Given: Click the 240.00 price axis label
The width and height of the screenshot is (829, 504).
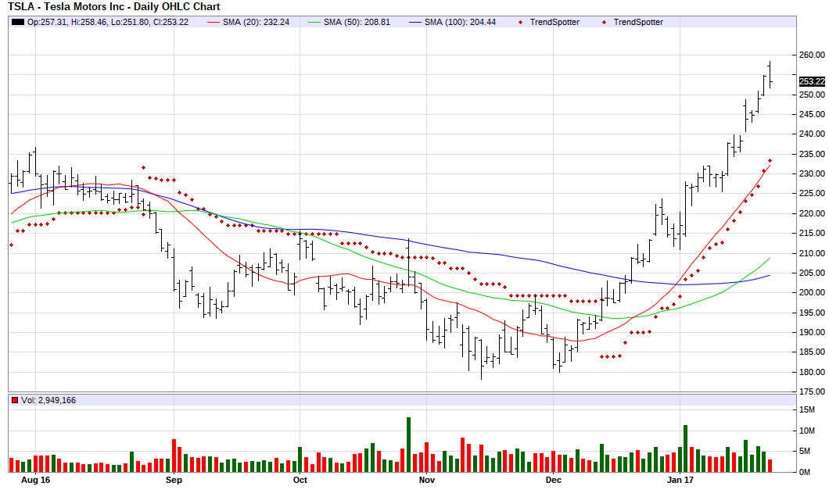Looking at the screenshot, I should pos(812,134).
